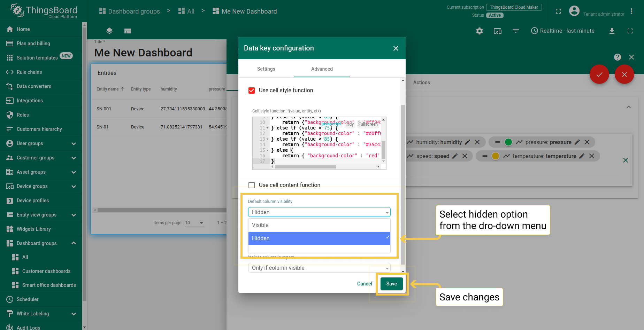644x330 pixels.
Task: Switch to Advanced tab in dialog
Action: tap(322, 69)
